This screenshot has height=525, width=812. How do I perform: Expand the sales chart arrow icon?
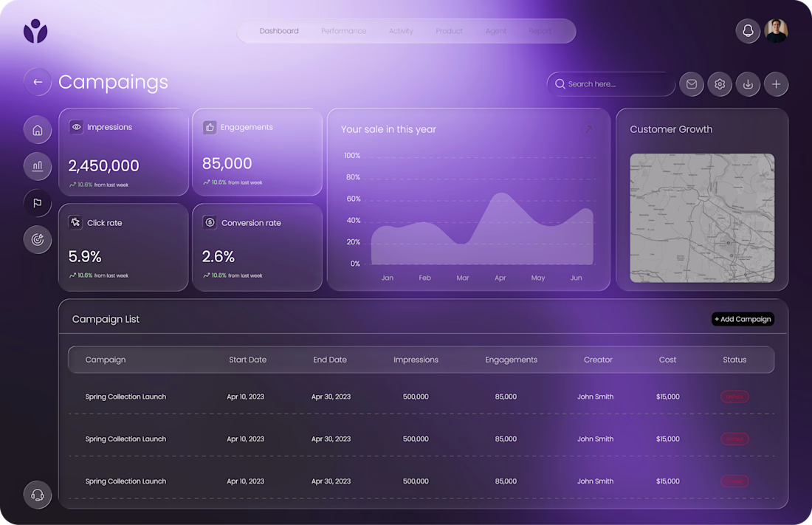coord(589,129)
